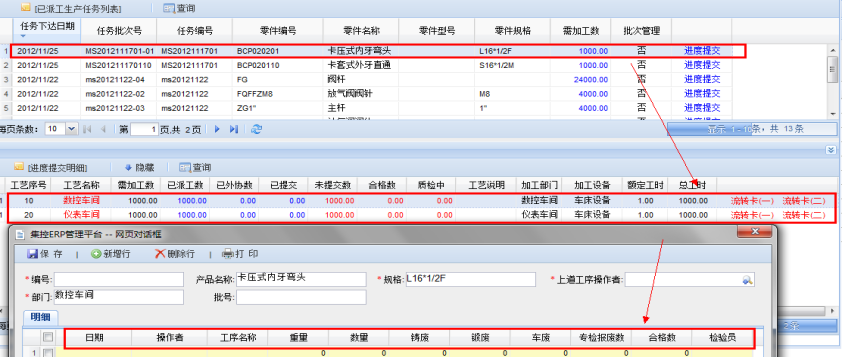
Task: Click the 需加工数 header in task list
Action: 581,30
